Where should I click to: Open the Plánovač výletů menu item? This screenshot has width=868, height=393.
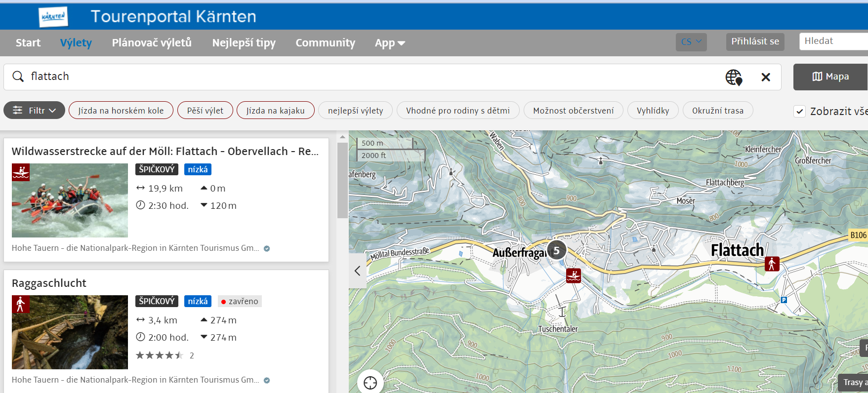[152, 43]
